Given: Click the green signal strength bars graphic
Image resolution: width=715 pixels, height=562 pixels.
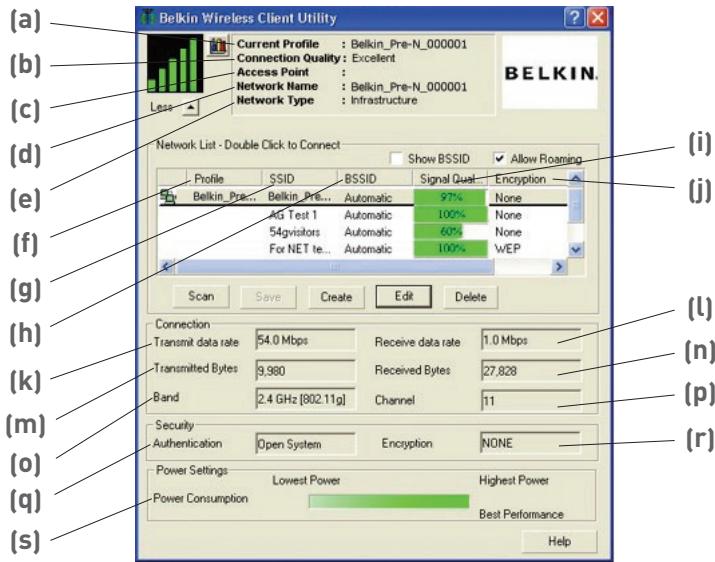Looking at the screenshot, I should pyautogui.click(x=175, y=64).
